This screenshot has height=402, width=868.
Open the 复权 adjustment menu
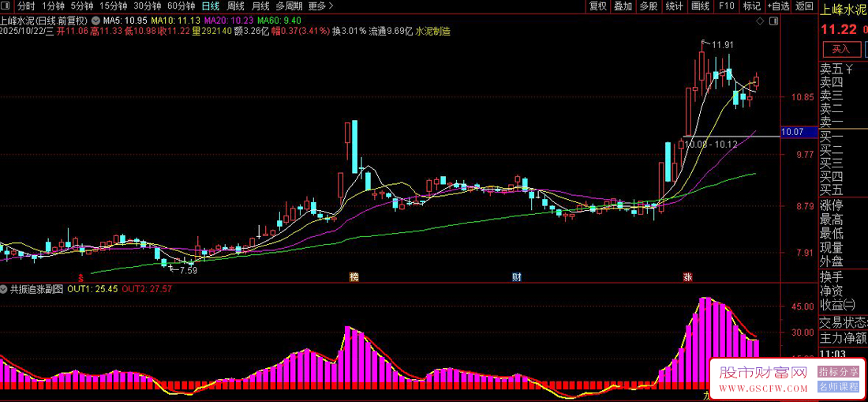598,6
